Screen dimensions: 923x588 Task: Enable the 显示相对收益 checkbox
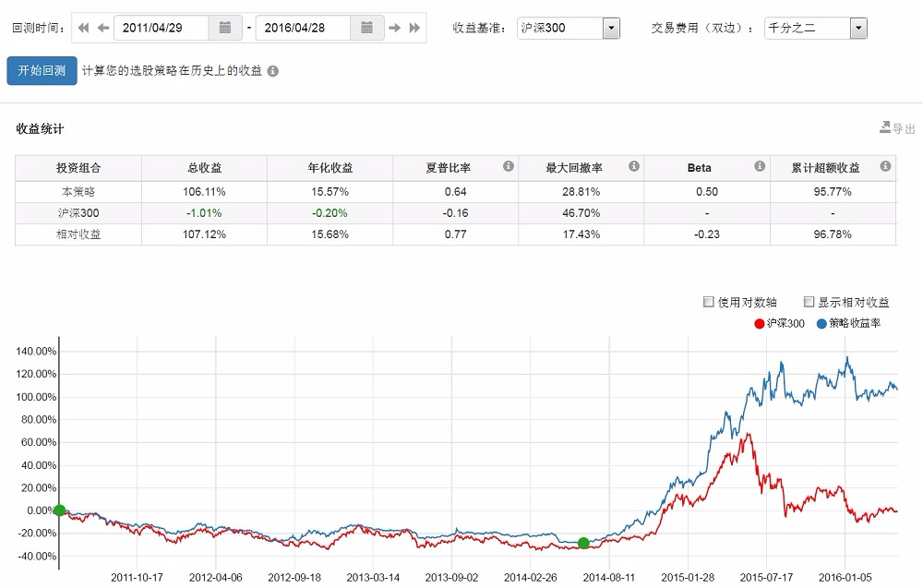809,302
